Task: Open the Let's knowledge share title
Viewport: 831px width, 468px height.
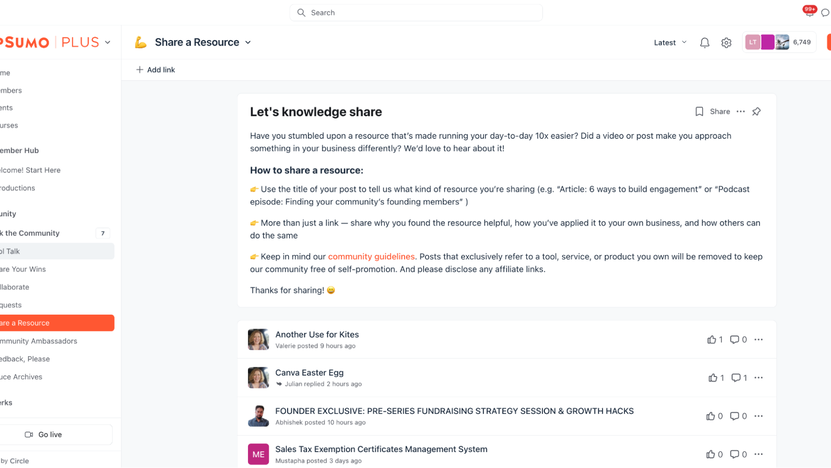Action: 316,112
